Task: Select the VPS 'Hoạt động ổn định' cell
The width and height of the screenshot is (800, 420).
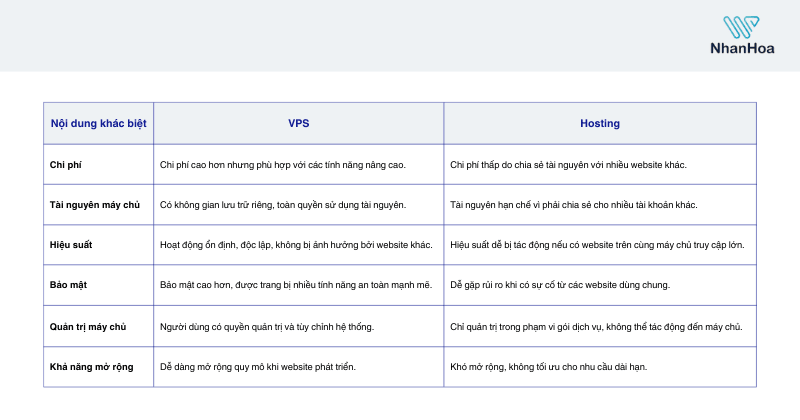Action: click(298, 245)
